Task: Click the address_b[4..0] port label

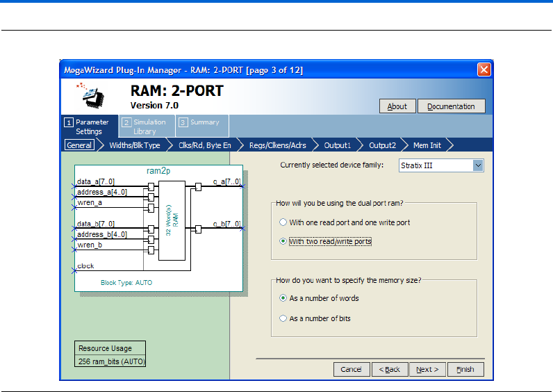Action: 102,235
